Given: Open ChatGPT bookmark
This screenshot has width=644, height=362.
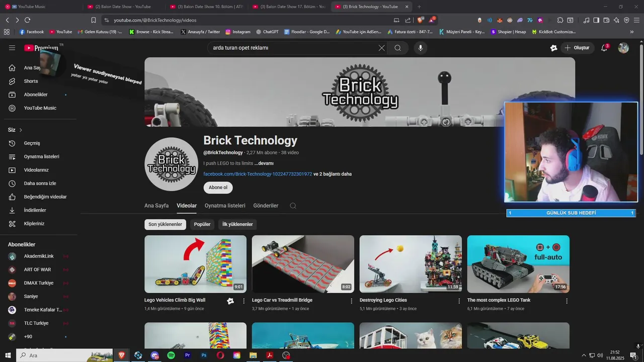Looking at the screenshot, I should coord(267,32).
